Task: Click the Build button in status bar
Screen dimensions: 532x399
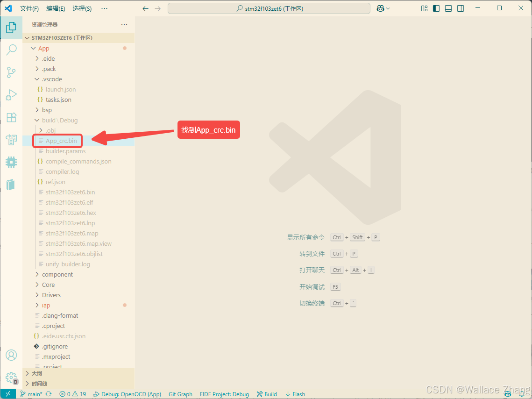Action: point(267,394)
